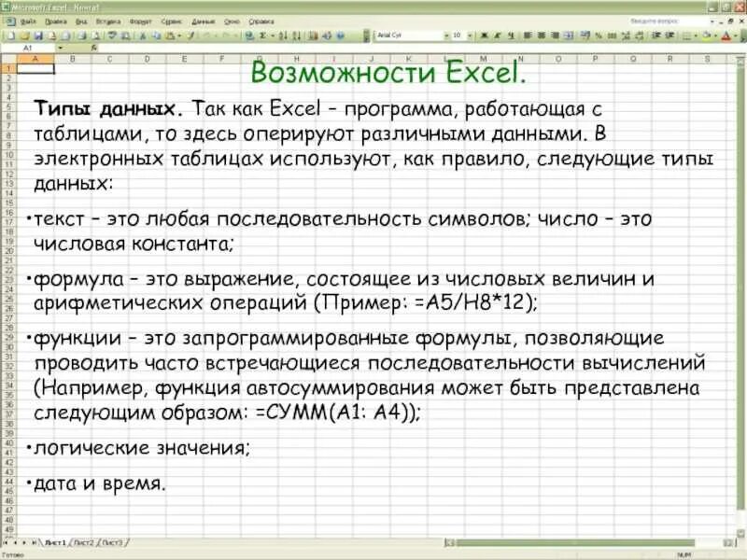Open the Правка menu
This screenshot has width=747, height=560.
(x=56, y=21)
